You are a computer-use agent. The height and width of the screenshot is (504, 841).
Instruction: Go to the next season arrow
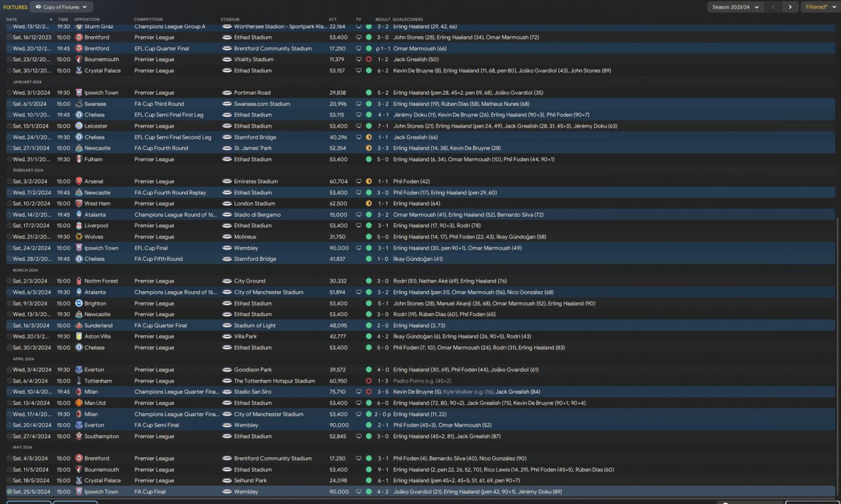click(x=790, y=7)
